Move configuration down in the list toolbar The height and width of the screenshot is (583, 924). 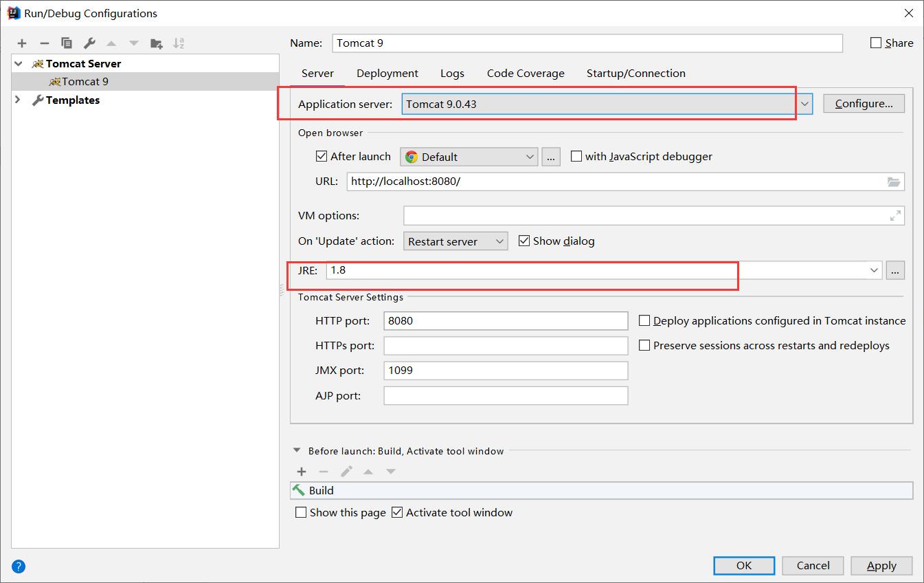point(134,43)
